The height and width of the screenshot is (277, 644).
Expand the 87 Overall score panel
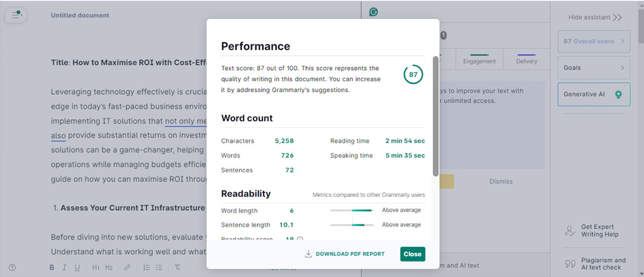pos(594,41)
